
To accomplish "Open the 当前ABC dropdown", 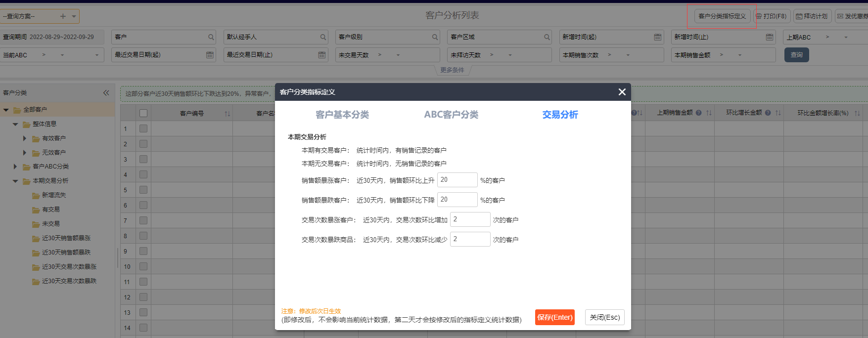I will tap(97, 55).
